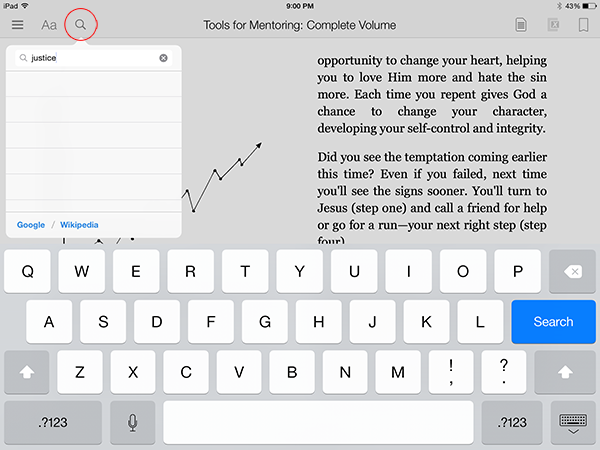Tap the U key
The image size is (600, 450).
[x=354, y=272]
